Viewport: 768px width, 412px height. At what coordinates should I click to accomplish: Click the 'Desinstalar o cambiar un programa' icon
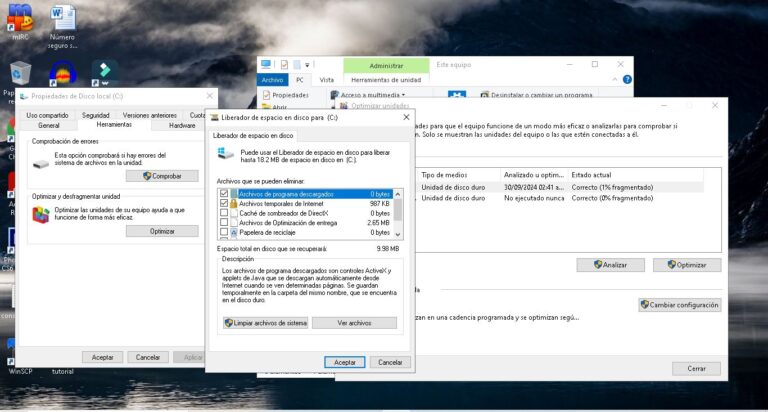(485, 95)
